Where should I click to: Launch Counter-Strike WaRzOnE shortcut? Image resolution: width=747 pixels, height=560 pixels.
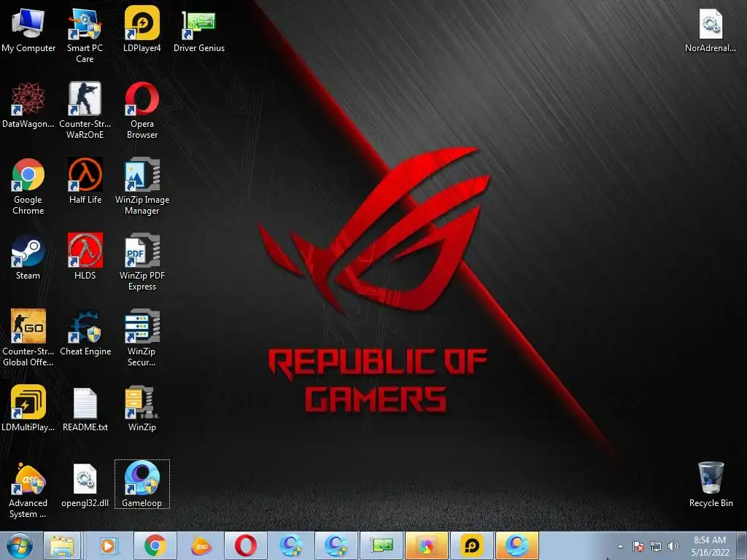85,110
